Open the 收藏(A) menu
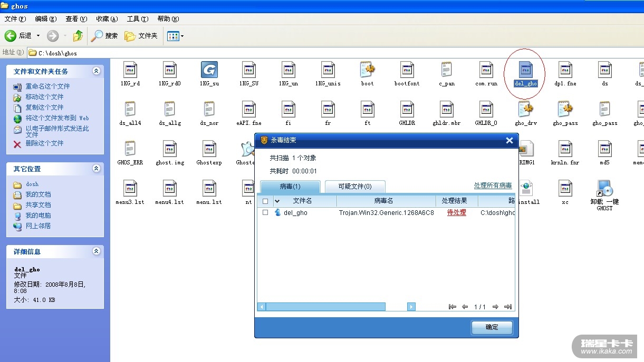The image size is (644, 362). (107, 19)
